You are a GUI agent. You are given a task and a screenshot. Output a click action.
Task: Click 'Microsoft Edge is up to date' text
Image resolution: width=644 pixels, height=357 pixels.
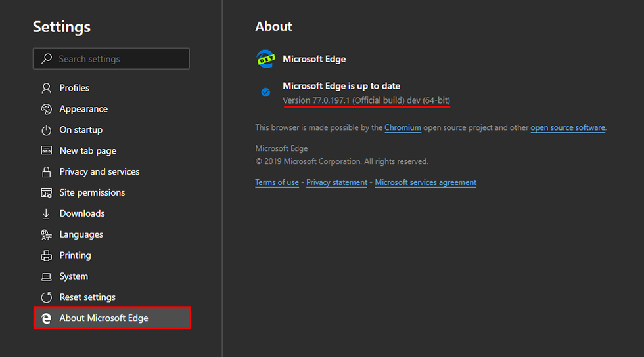pos(341,86)
